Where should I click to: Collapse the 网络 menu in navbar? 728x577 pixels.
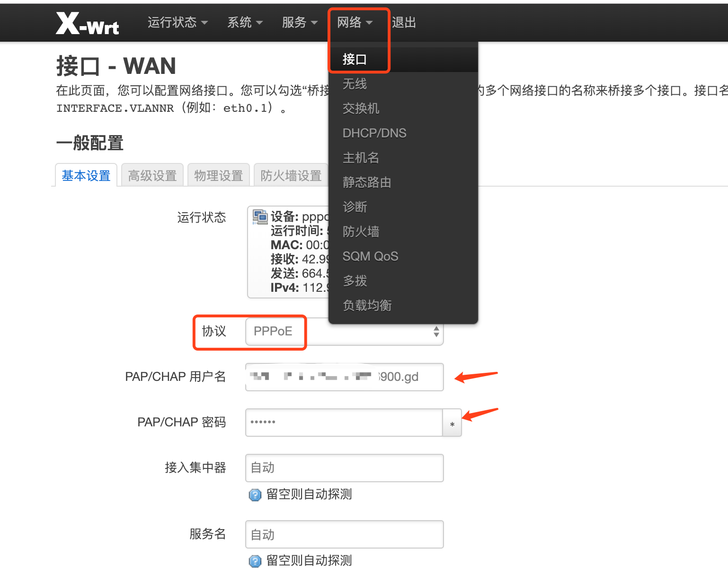click(x=355, y=22)
